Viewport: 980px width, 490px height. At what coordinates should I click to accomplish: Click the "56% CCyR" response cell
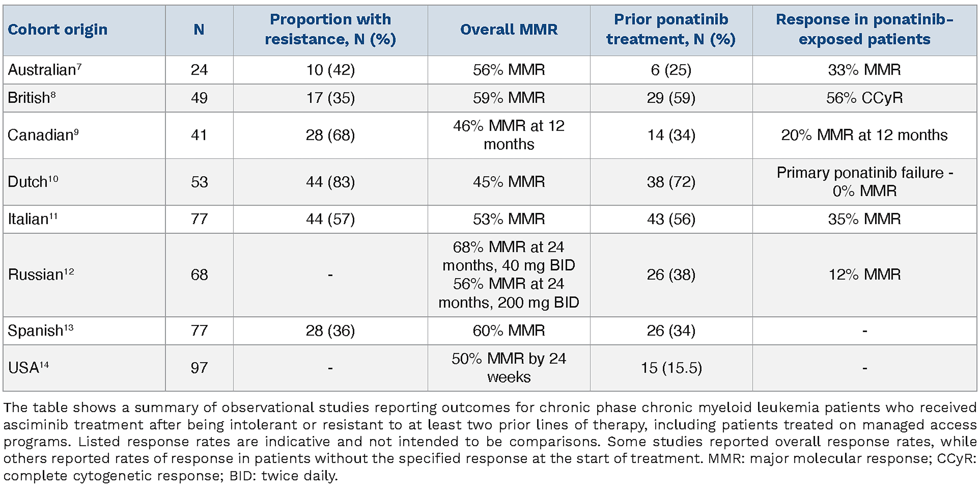[x=864, y=98]
